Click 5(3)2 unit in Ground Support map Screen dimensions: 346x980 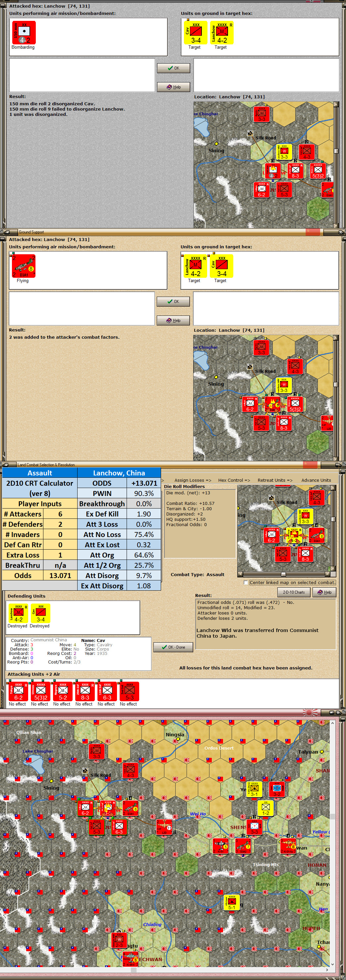tap(295, 404)
